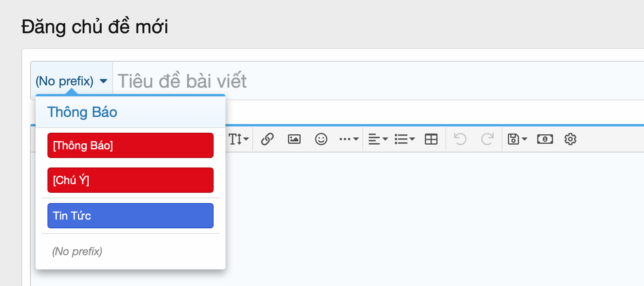Open the saved drafts dropdown
The width and height of the screenshot is (644, 286).
coord(517,139)
